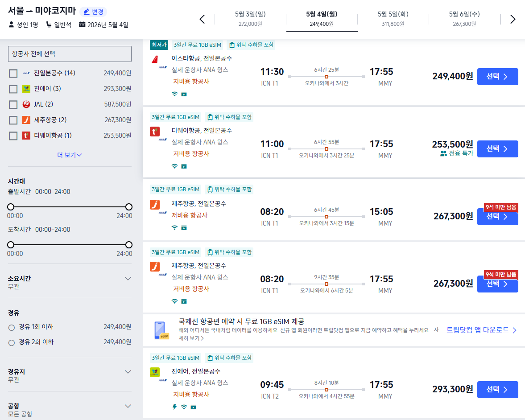Select the 5월 5일(화) date tab
Viewport: 525px width, 420px height.
tap(393, 19)
